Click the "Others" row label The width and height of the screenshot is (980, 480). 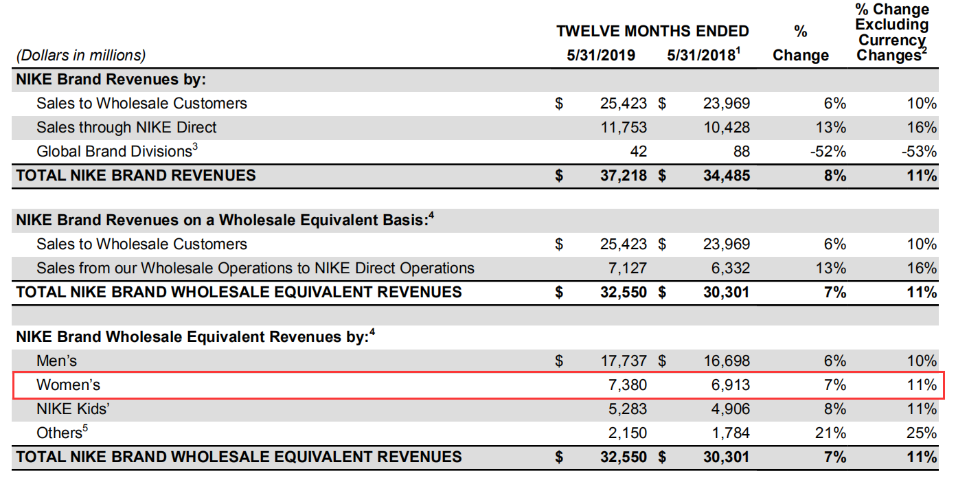click(63, 433)
